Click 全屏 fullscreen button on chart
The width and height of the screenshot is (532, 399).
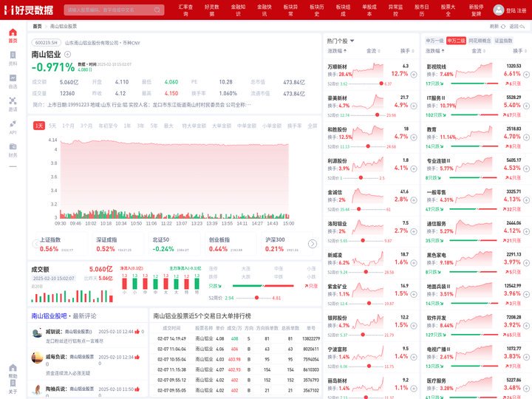tap(312, 126)
